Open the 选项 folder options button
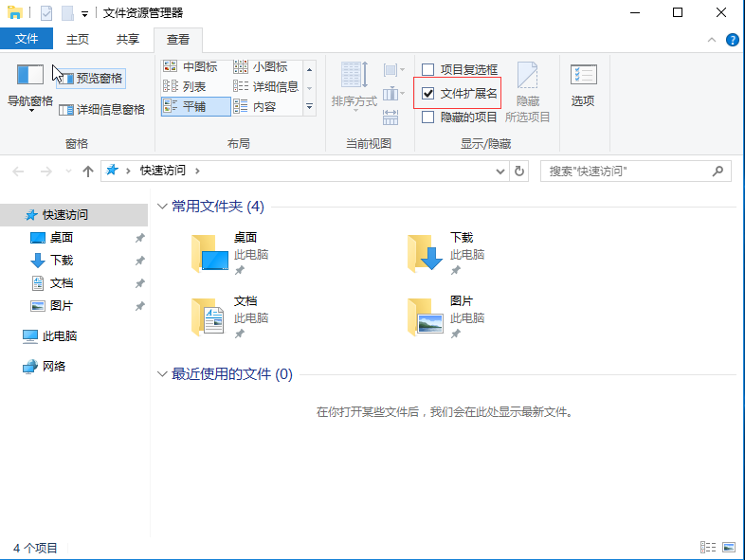The width and height of the screenshot is (745, 560). 583,84
